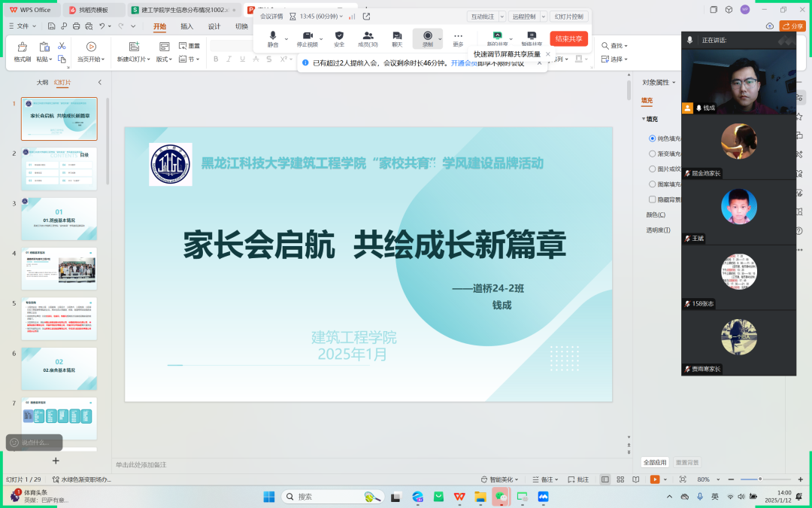Select the gradient fill radio button
812x508 pixels.
pos(652,154)
